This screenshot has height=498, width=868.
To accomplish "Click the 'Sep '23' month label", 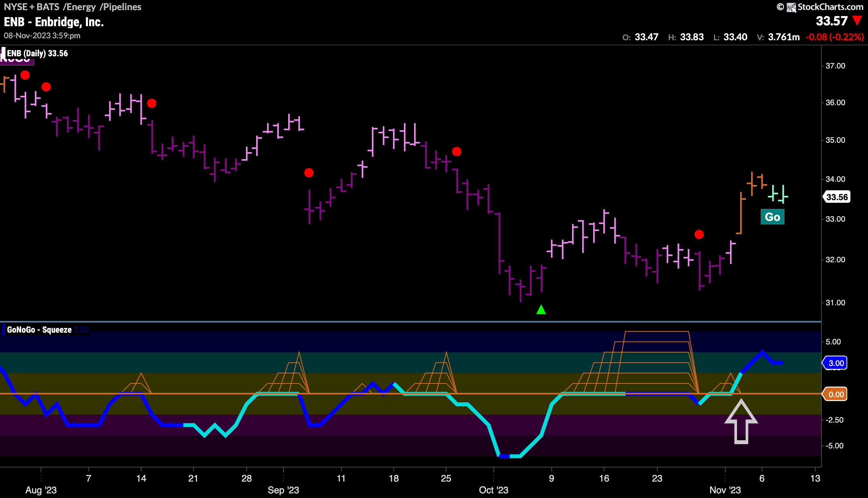I will (x=283, y=490).
